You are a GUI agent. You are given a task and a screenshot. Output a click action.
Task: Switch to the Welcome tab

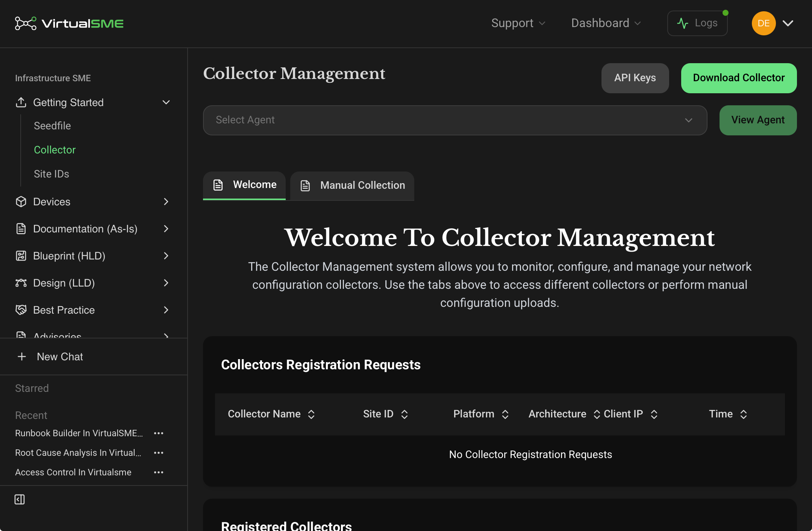point(244,185)
